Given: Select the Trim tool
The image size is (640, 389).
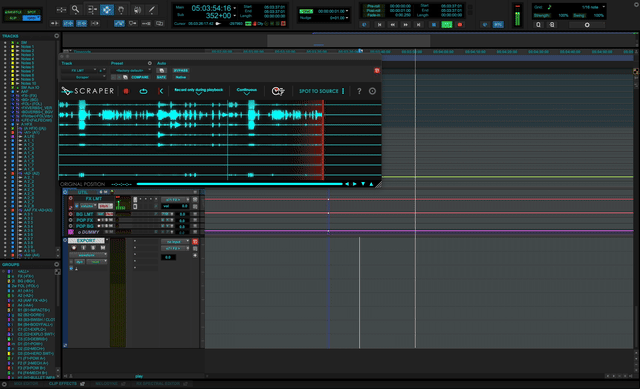Looking at the screenshot, I should 92,9.
